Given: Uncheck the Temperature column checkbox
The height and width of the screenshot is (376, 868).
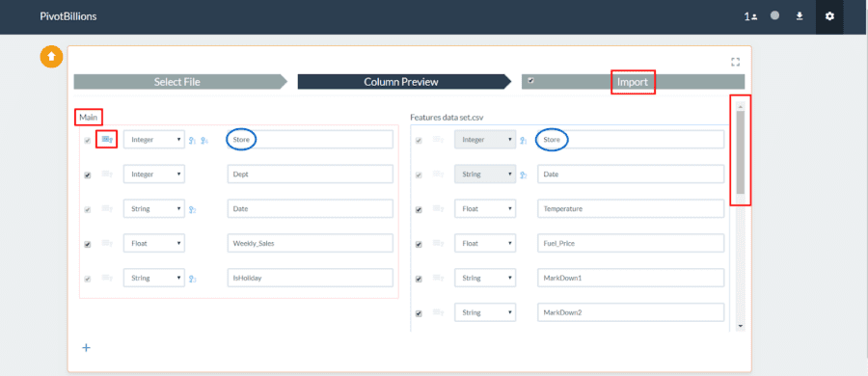Looking at the screenshot, I should coord(419,210).
